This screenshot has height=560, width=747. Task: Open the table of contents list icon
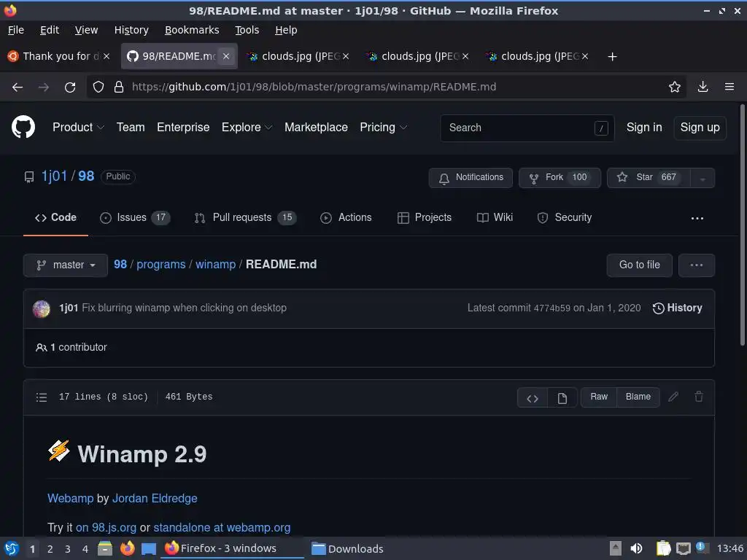click(x=42, y=397)
